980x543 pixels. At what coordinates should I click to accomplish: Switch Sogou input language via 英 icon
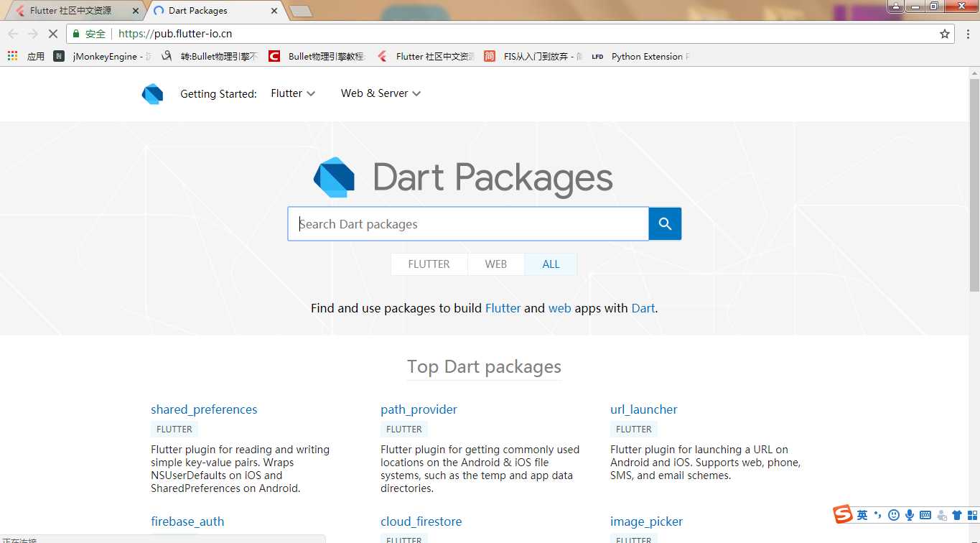[862, 515]
